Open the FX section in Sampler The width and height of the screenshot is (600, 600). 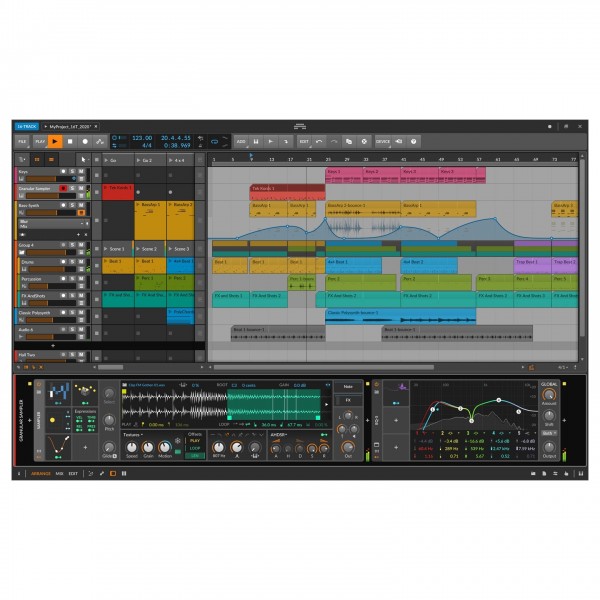(x=348, y=400)
